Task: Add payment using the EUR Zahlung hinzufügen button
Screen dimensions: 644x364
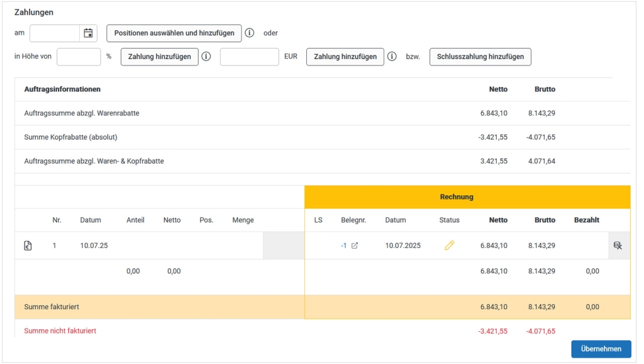Action: (x=345, y=57)
